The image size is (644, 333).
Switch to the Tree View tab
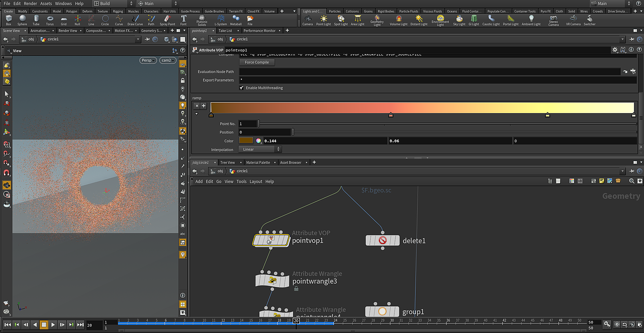pyautogui.click(x=227, y=162)
